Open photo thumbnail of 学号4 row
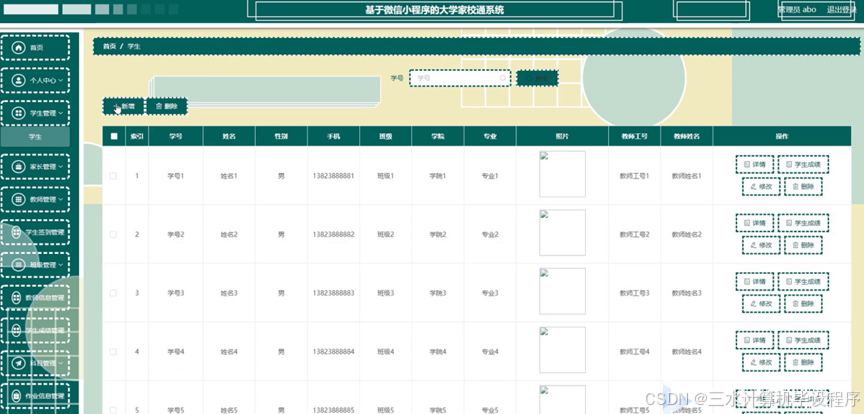This screenshot has width=864, height=414. pyautogui.click(x=562, y=350)
